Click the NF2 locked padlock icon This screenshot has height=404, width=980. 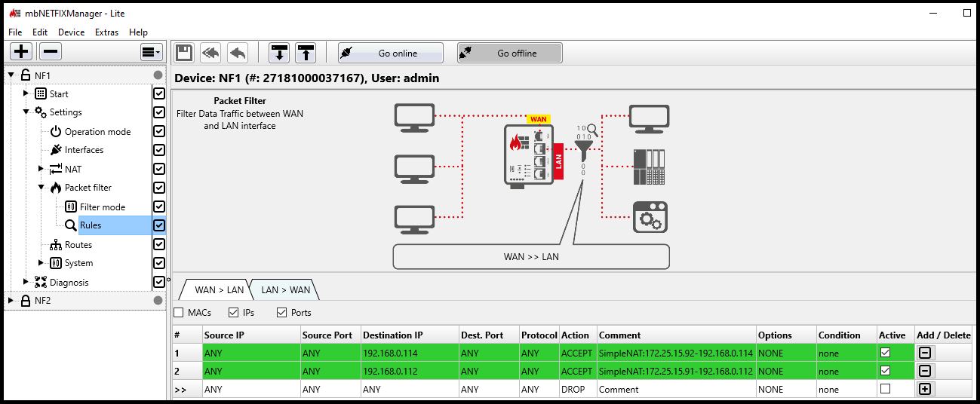pos(26,300)
